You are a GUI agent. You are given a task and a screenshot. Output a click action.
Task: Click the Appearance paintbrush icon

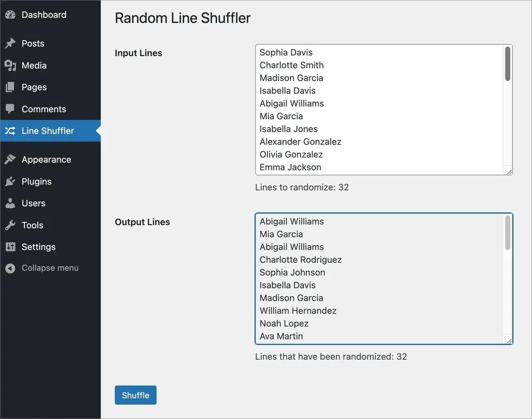(x=10, y=159)
